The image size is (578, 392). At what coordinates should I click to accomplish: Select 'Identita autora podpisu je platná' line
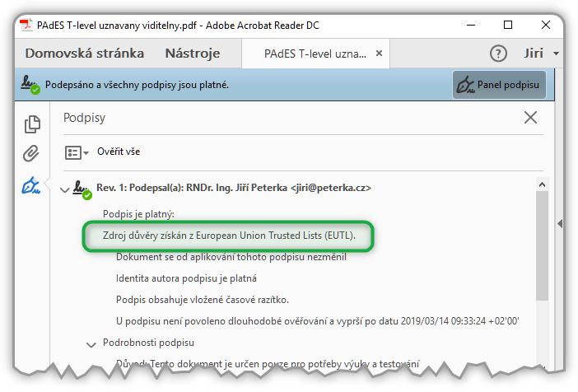point(186,278)
